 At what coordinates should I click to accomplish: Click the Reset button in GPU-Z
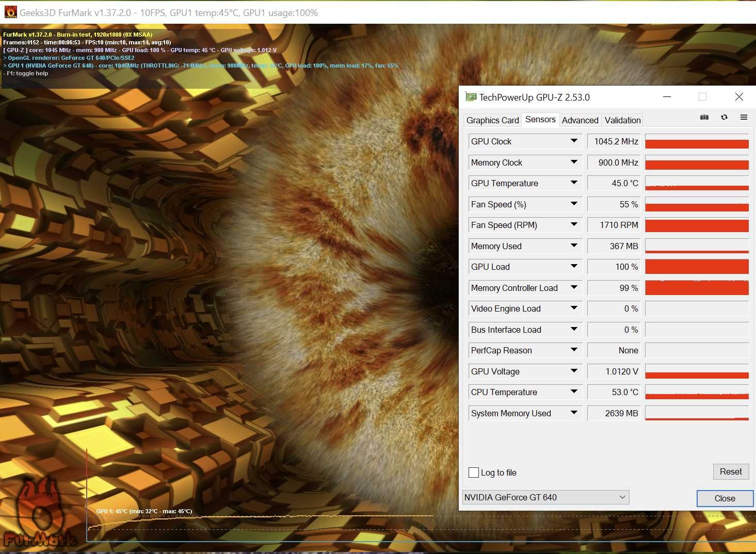click(x=731, y=471)
